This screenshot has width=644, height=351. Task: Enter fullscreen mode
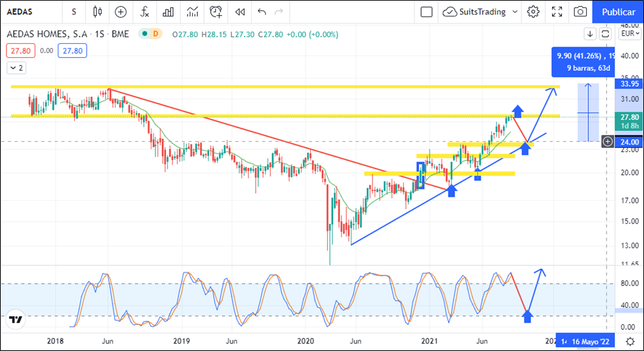pos(557,12)
